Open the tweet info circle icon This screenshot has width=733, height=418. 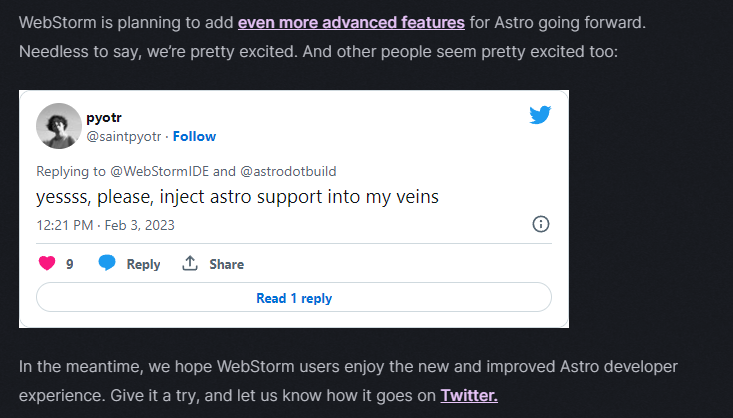pos(540,224)
